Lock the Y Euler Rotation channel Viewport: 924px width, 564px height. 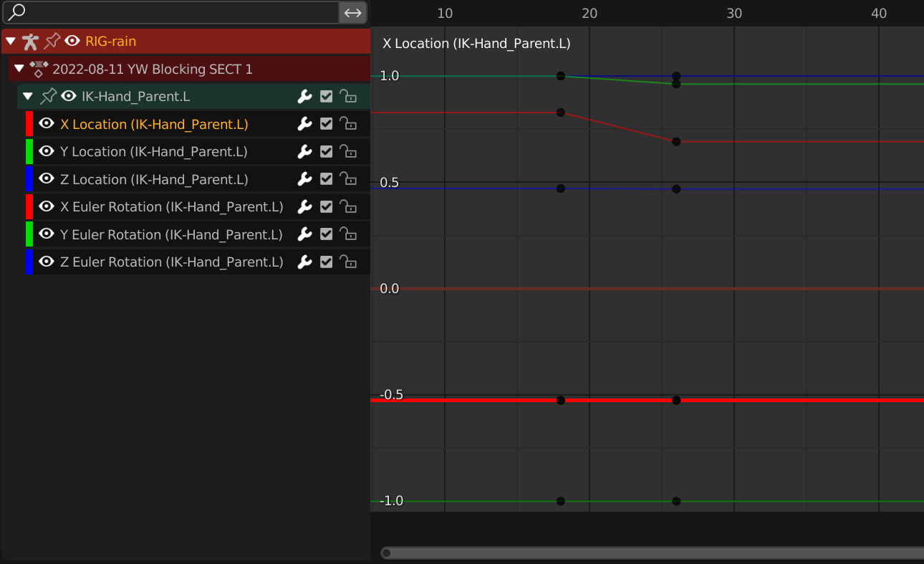348,234
